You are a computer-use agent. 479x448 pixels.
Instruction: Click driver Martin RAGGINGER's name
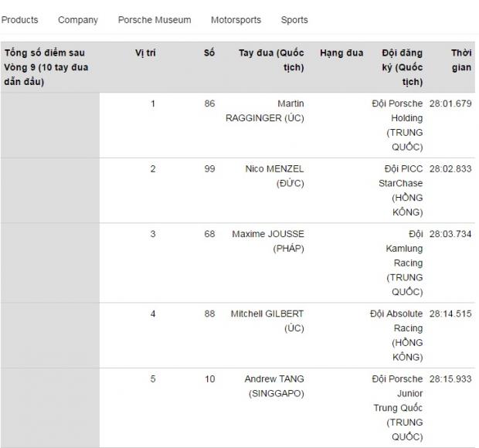tap(264, 110)
